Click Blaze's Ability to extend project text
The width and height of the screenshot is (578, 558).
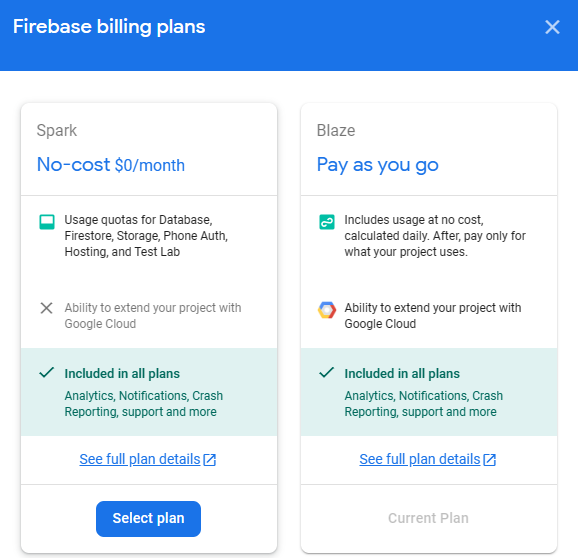(433, 315)
